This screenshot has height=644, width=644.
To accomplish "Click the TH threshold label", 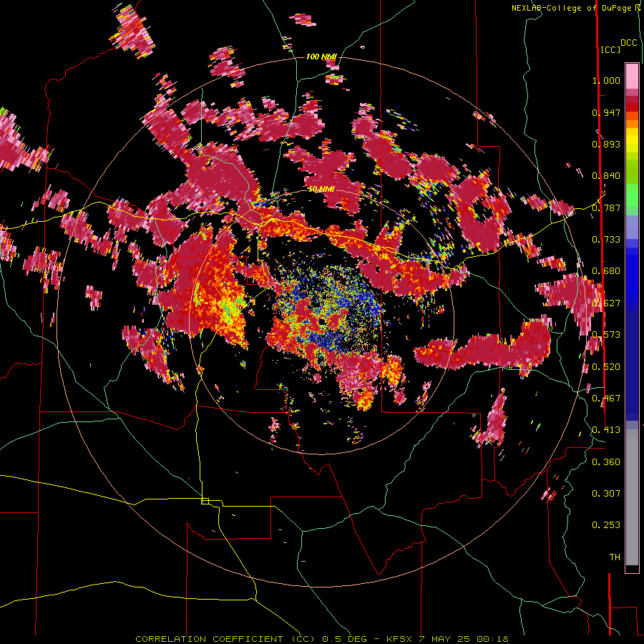I will pos(615,557).
